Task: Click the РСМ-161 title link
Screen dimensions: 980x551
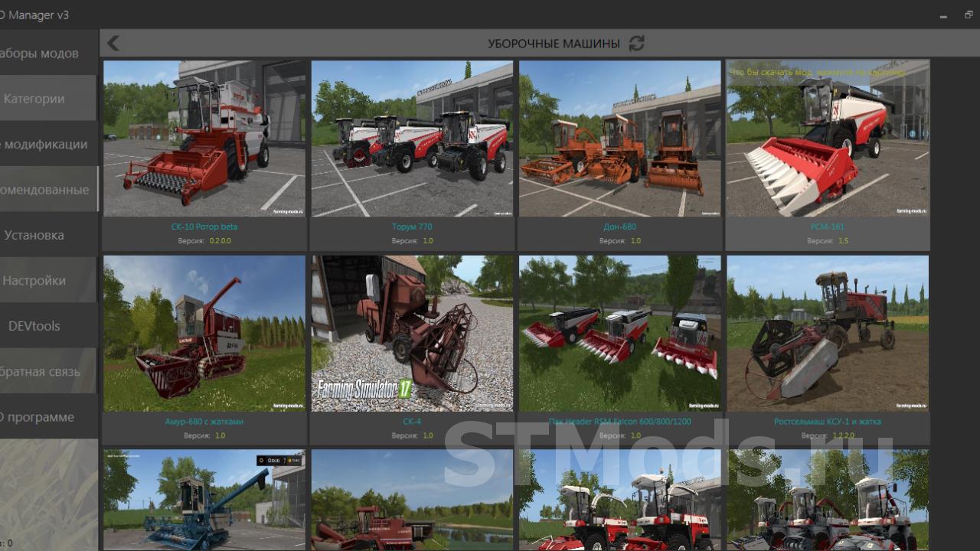Action: click(828, 227)
